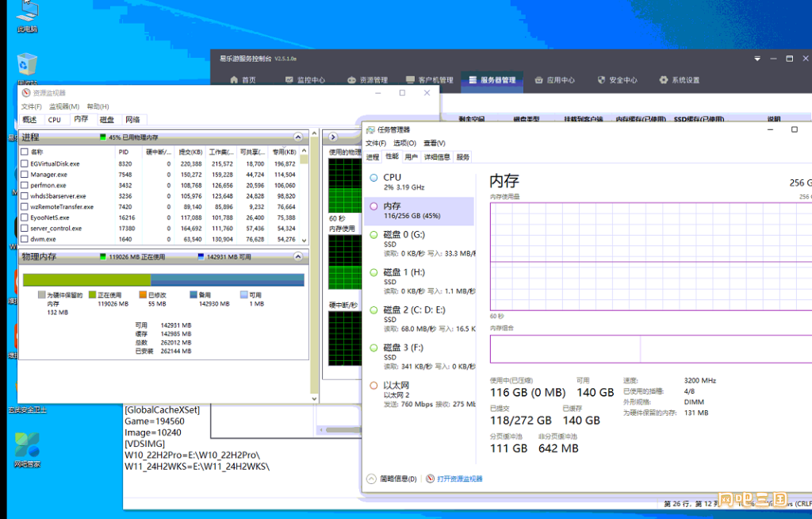Check the wzRemoteTransfer.exe process checkbox
The width and height of the screenshot is (812, 519).
click(25, 207)
